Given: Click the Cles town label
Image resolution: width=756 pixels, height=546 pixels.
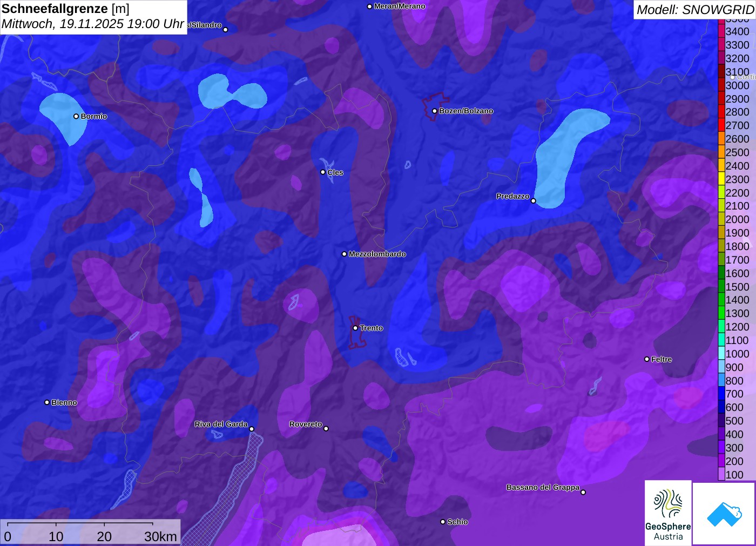Looking at the screenshot, I should tap(335, 172).
